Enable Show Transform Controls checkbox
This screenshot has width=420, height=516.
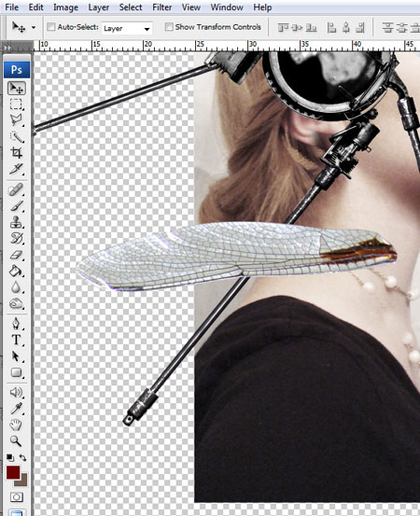pos(169,27)
